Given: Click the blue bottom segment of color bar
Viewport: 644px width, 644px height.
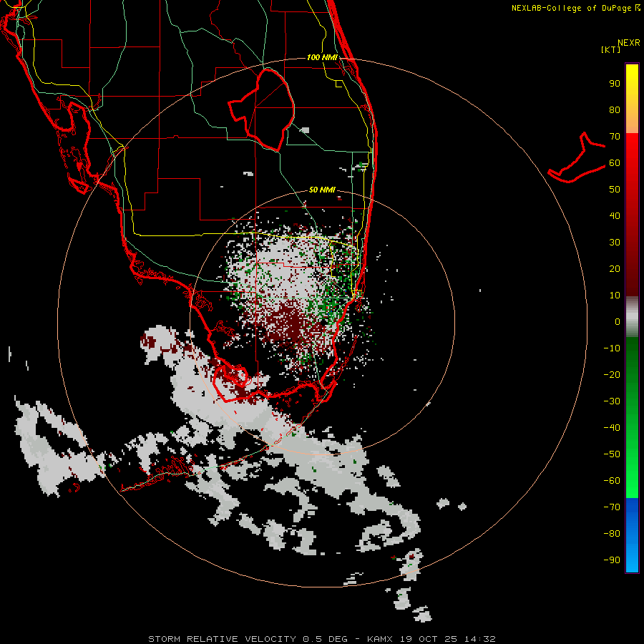Looking at the screenshot, I should (632, 535).
